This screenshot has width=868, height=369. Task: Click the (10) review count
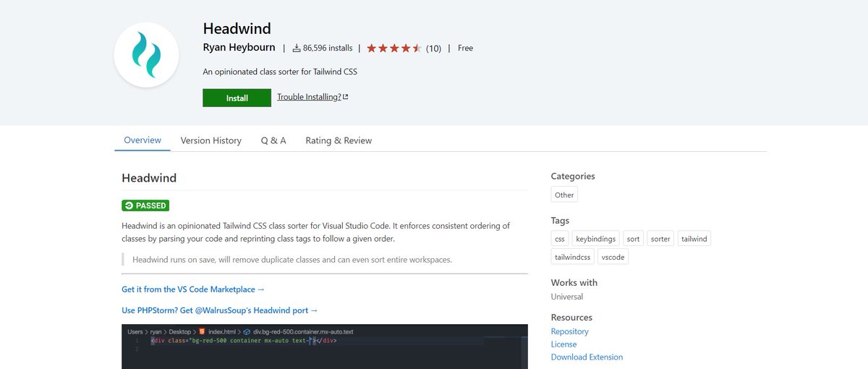(433, 48)
